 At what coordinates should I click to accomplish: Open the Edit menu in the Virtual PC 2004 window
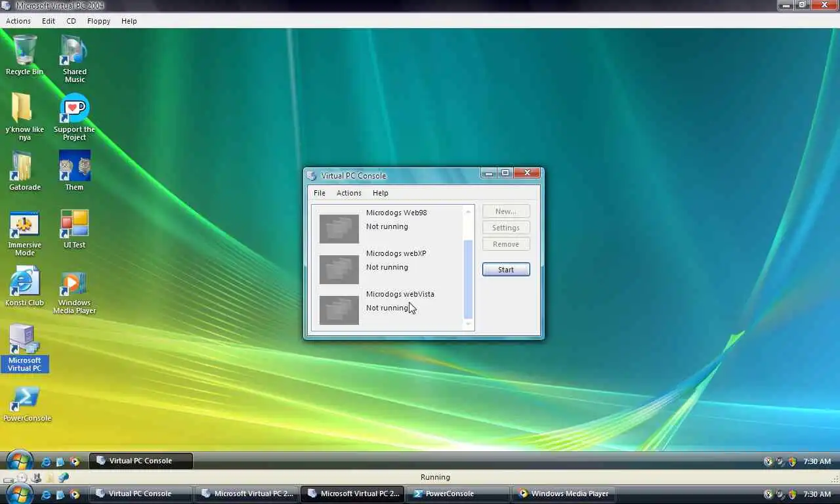pos(49,21)
